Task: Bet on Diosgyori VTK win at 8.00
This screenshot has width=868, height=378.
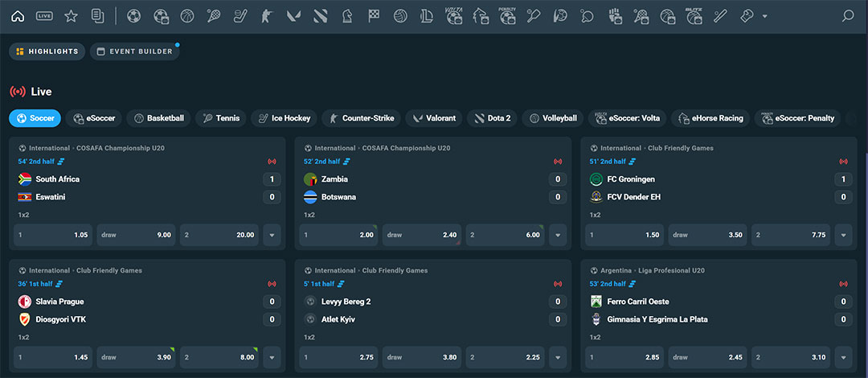Action: (x=219, y=358)
